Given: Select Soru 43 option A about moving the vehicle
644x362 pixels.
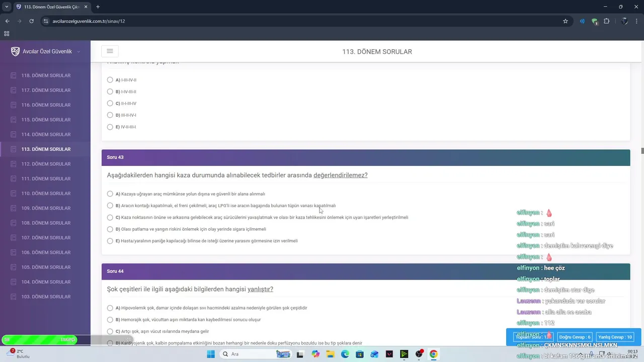Looking at the screenshot, I should pyautogui.click(x=110, y=194).
